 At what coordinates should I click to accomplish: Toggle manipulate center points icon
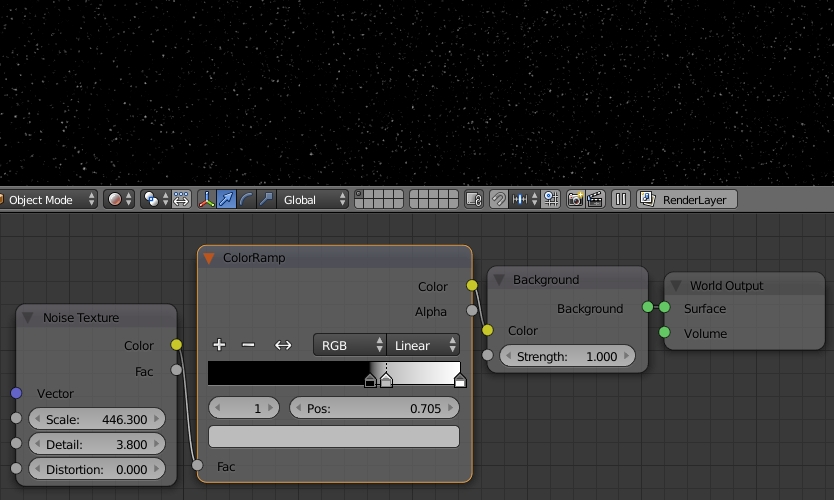click(x=181, y=199)
